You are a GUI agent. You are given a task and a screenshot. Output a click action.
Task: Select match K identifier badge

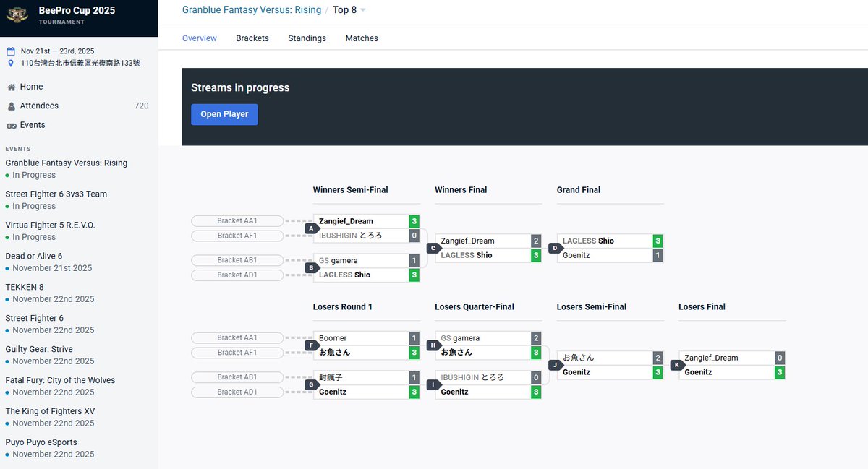677,365
